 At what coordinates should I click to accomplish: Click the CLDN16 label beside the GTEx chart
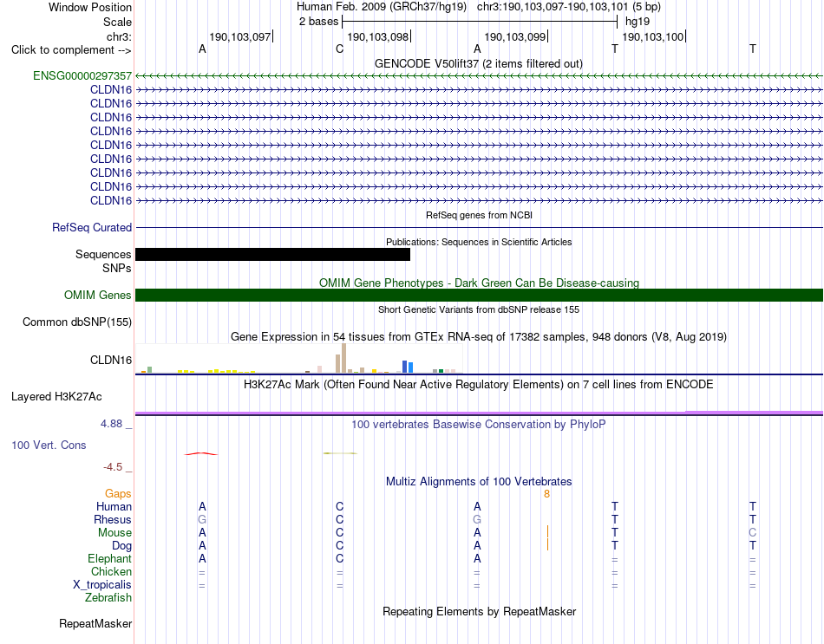click(x=111, y=360)
